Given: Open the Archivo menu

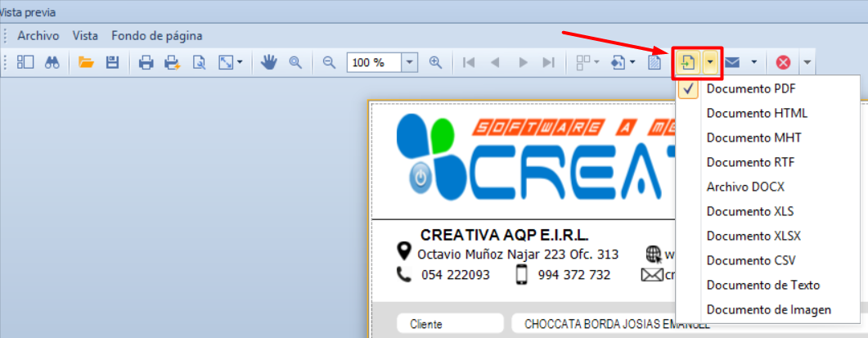Looking at the screenshot, I should coord(38,36).
